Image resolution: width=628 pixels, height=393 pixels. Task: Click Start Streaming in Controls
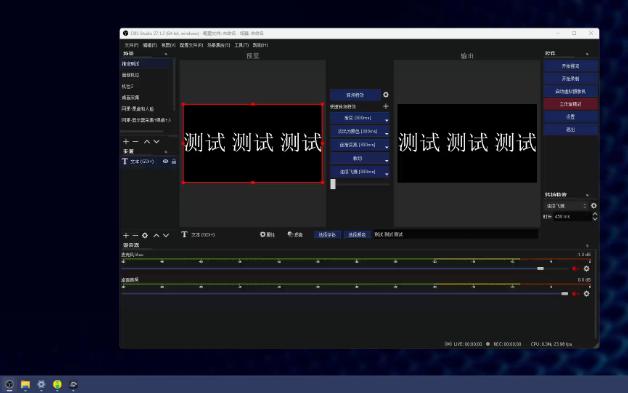571,66
